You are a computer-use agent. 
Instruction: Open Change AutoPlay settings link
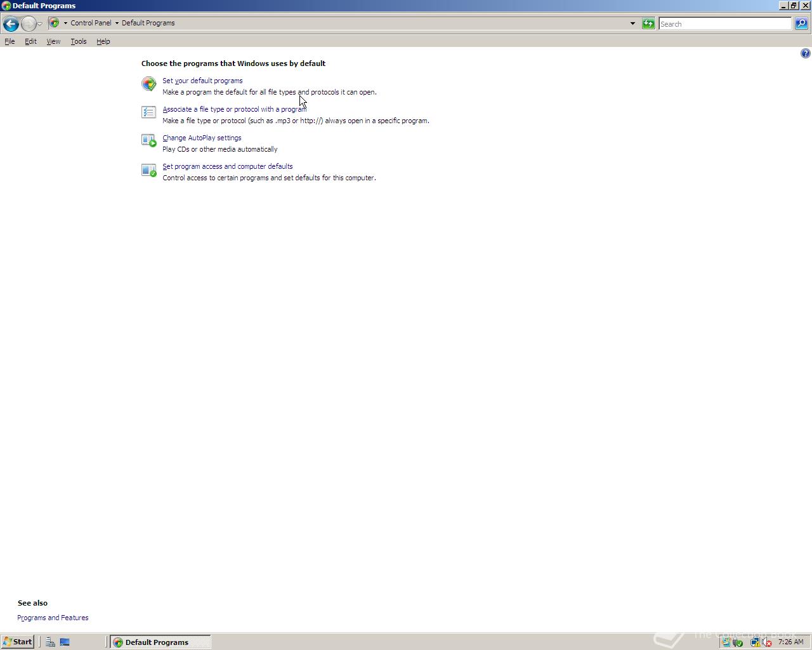tap(202, 138)
